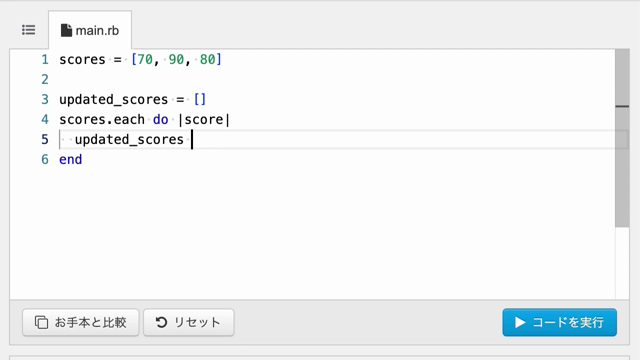Click the number 70 in the array

(145, 60)
